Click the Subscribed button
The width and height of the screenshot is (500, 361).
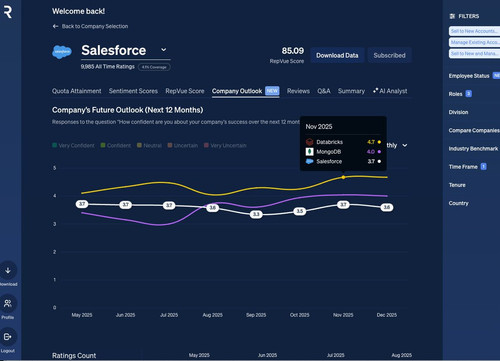(x=390, y=55)
